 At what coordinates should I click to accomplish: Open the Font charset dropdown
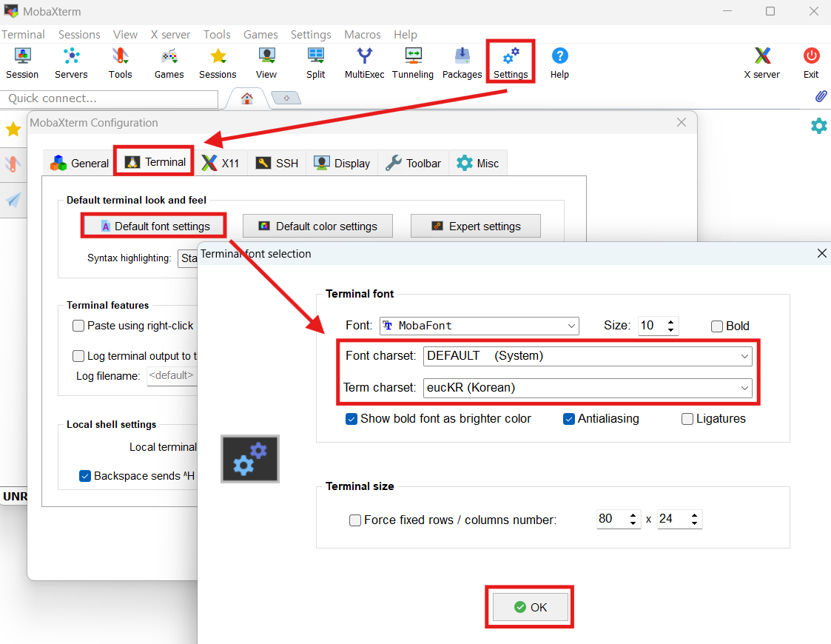pyautogui.click(x=588, y=355)
